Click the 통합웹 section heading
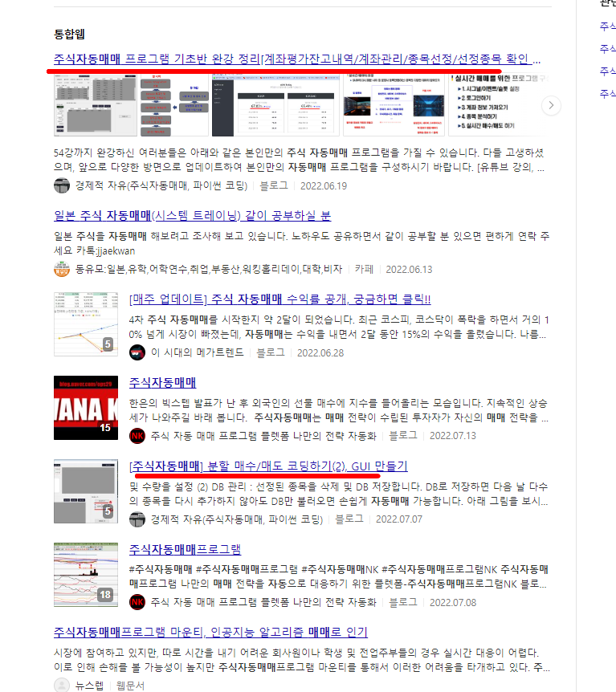Image resolution: width=616 pixels, height=692 pixels. pos(69,34)
